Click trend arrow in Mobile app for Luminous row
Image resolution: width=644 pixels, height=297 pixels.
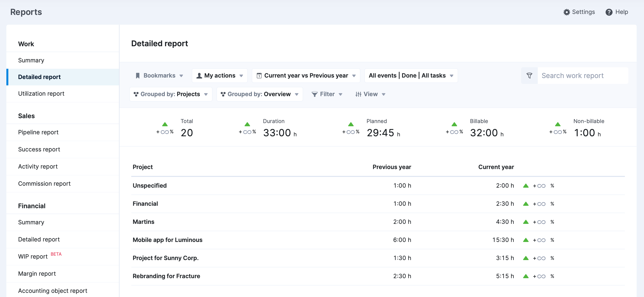tap(525, 240)
